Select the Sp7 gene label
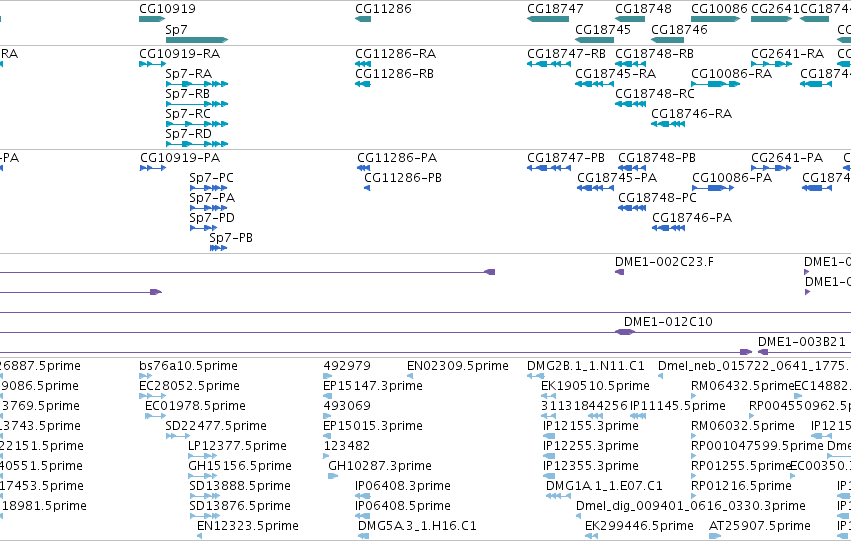851x541 pixels. (176, 29)
